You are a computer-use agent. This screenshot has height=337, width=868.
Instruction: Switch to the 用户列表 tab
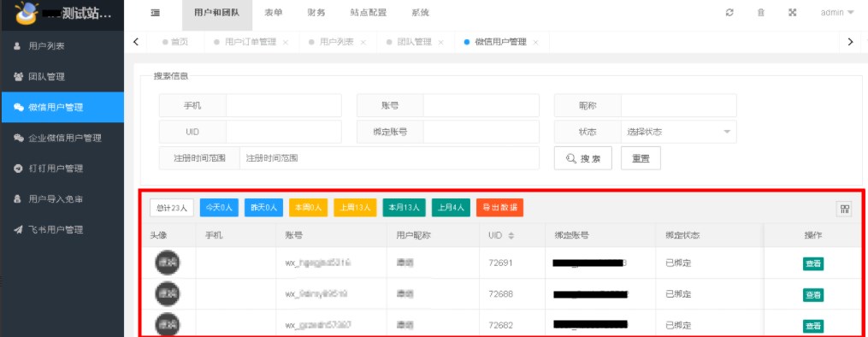click(x=331, y=42)
